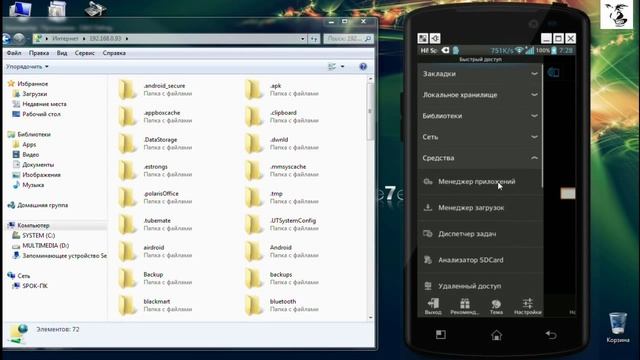Click the Explorer back navigation button
This screenshot has width=640, height=360.
(x=6, y=39)
